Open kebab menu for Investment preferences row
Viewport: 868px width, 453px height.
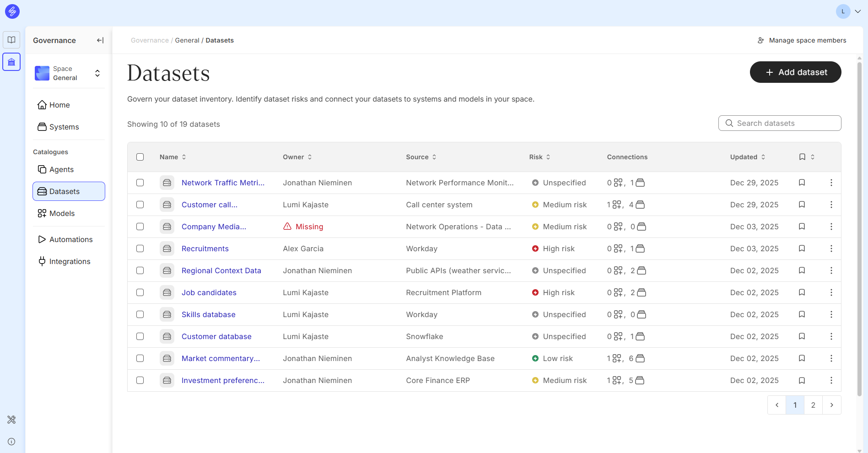coord(831,380)
